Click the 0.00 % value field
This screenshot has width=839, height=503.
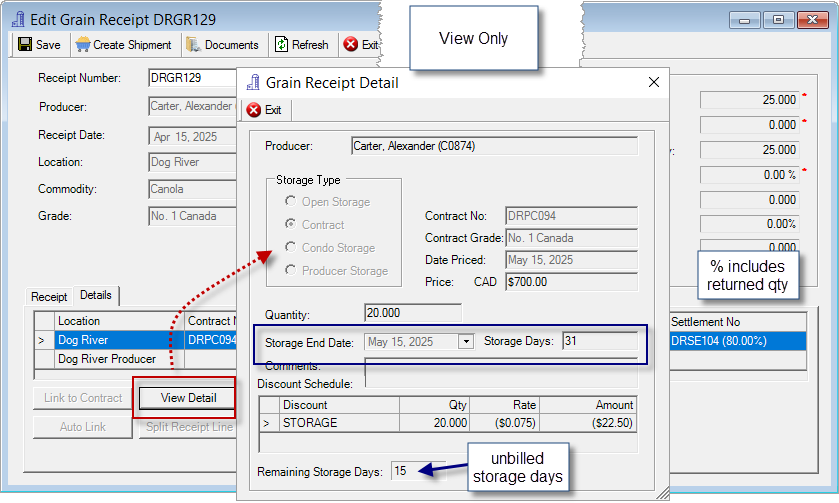click(749, 175)
